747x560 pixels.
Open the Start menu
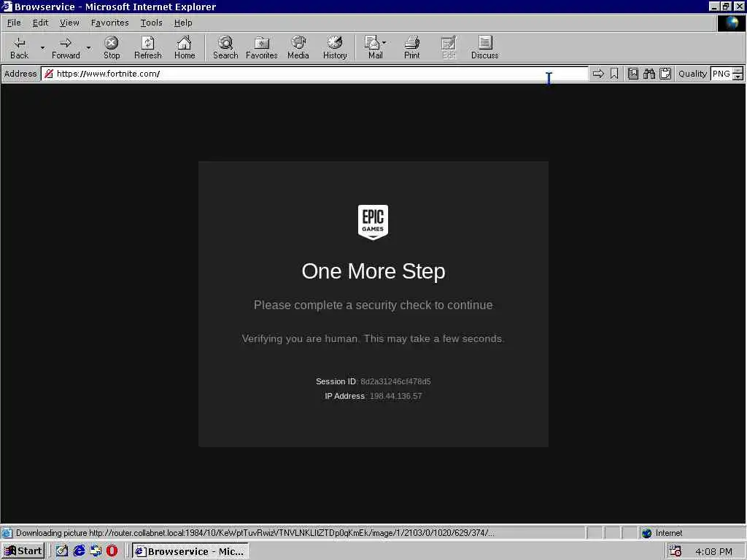23,551
